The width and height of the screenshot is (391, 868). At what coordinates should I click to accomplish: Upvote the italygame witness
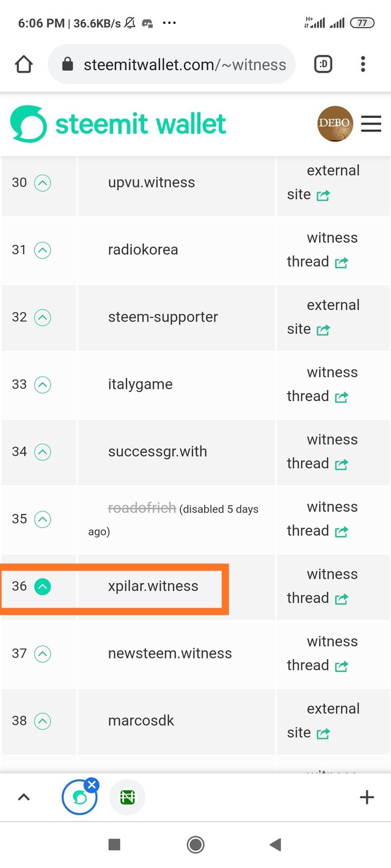[x=42, y=385]
